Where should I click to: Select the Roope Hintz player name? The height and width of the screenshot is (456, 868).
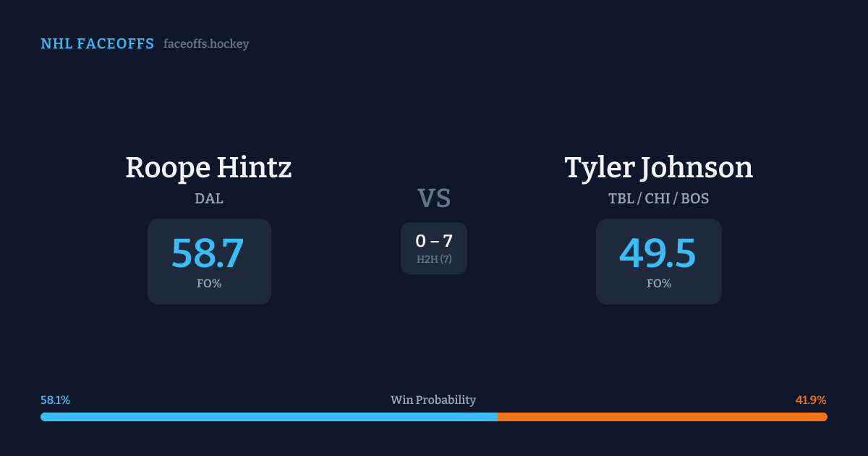tap(208, 168)
